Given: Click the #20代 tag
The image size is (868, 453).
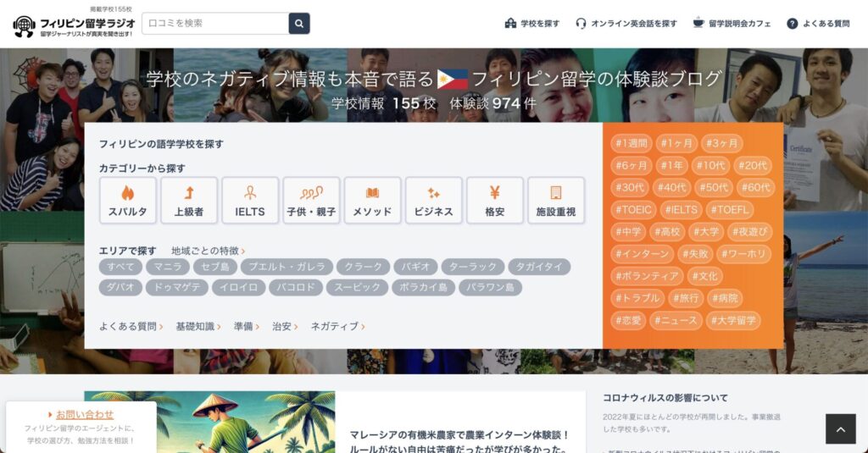Looking at the screenshot, I should (x=753, y=165).
